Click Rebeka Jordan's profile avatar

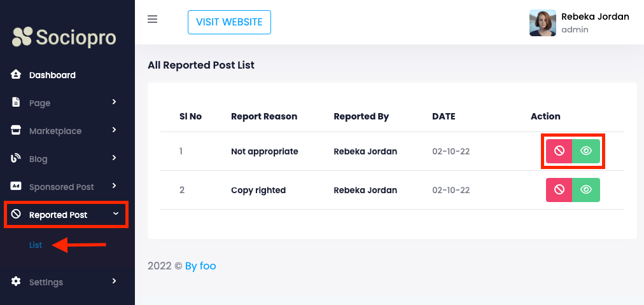click(x=542, y=23)
